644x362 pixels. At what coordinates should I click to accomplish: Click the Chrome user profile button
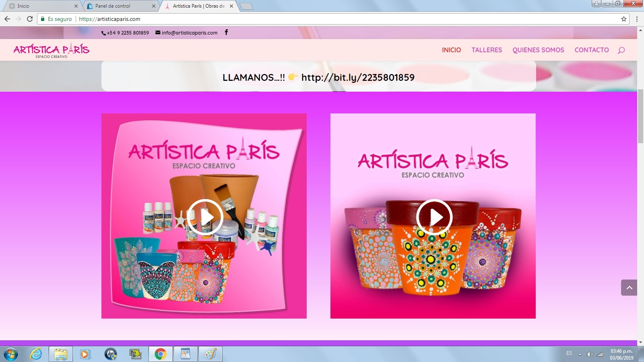[x=597, y=3]
